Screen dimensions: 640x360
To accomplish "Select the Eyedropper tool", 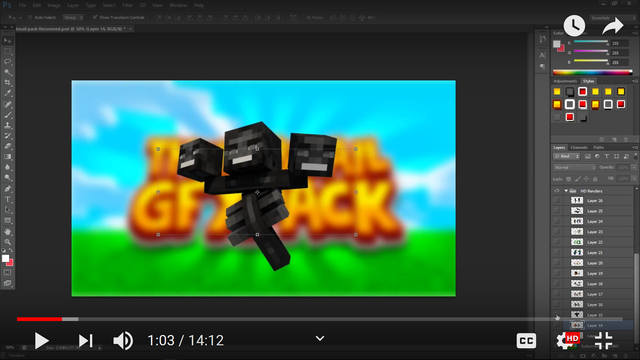I will tap(7, 93).
